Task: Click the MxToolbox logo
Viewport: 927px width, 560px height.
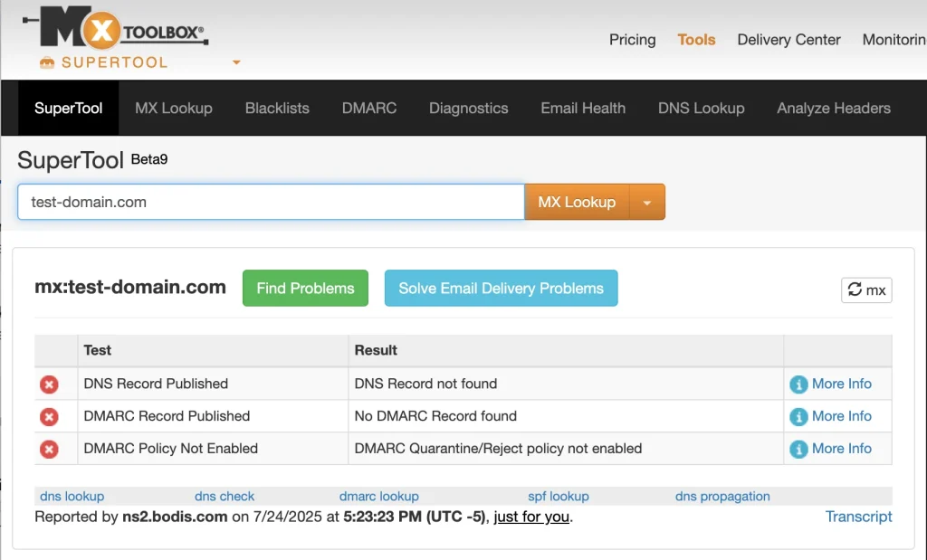Action: 115,28
